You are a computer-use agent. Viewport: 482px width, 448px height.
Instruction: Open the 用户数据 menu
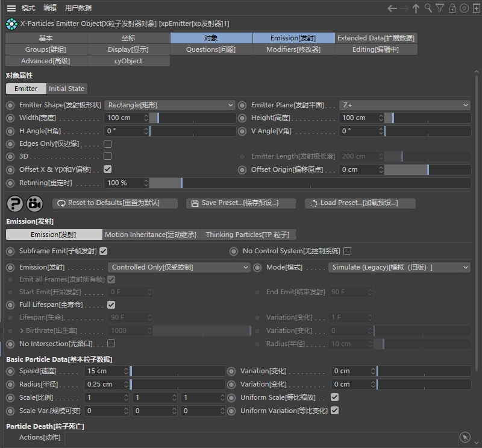pyautogui.click(x=78, y=8)
